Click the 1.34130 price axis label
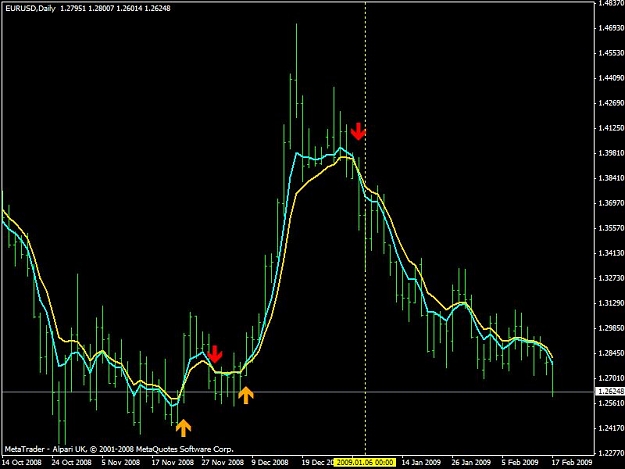 (x=611, y=253)
